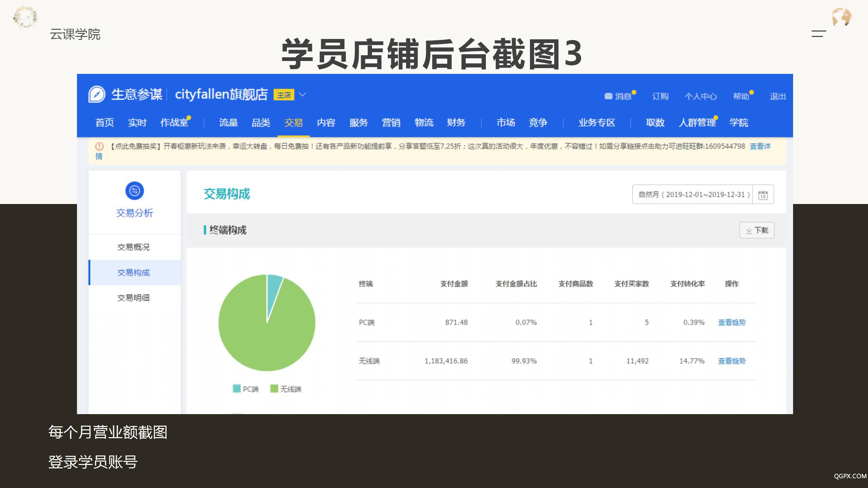Open 个人中心 in the header
Image resolution: width=868 pixels, height=488 pixels.
pyautogui.click(x=701, y=96)
